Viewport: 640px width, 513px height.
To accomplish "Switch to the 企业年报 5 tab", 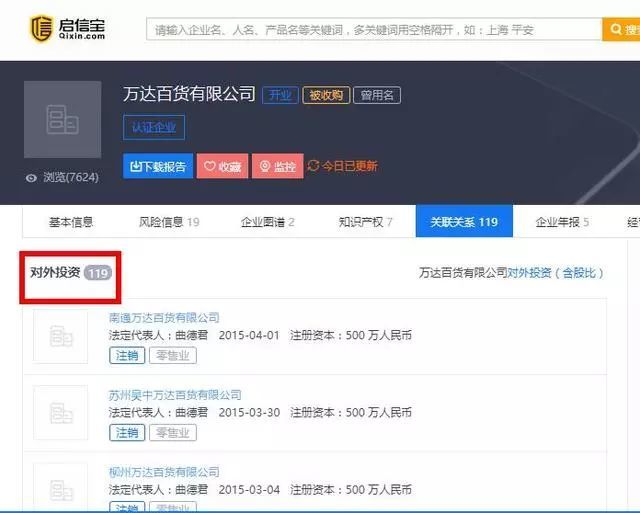I will pos(562,222).
